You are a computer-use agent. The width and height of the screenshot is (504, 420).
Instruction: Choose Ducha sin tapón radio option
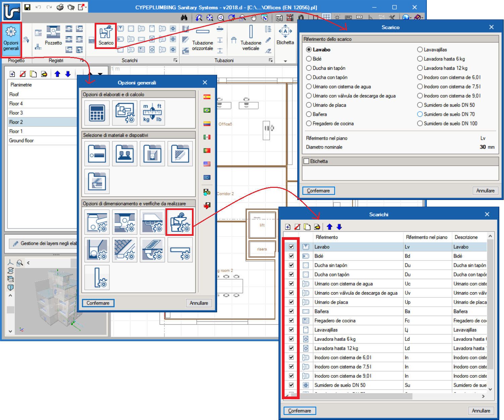[309, 68]
